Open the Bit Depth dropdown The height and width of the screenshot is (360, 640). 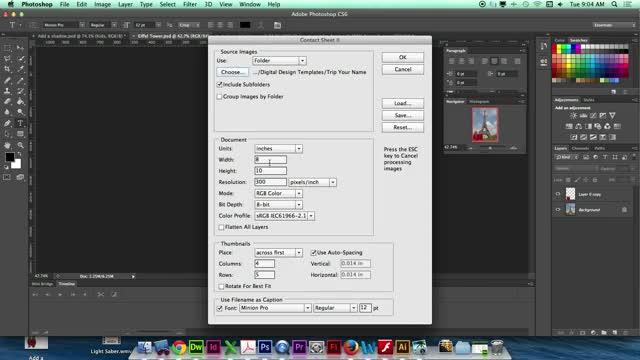(278, 204)
